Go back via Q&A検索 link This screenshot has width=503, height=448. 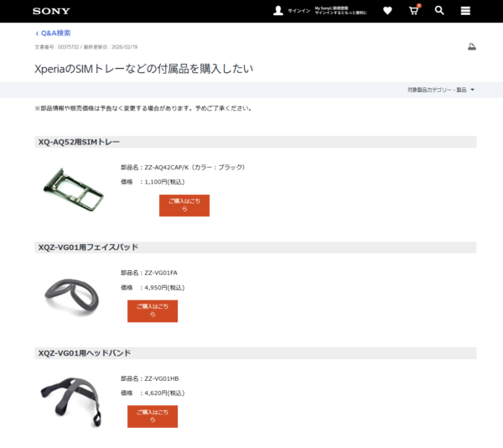[x=54, y=33]
